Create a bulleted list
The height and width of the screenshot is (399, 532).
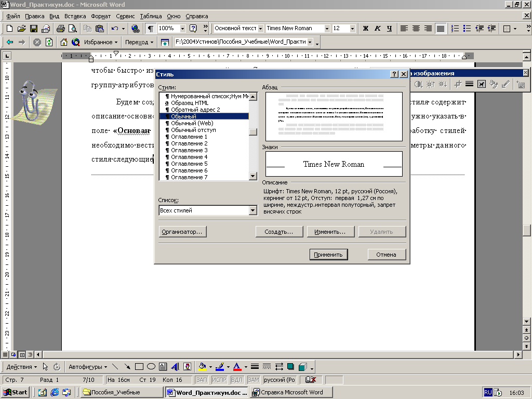point(467,29)
